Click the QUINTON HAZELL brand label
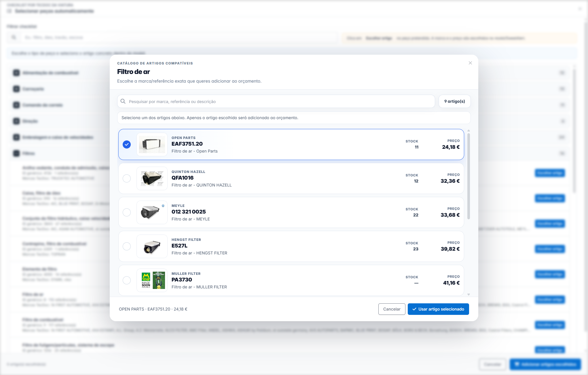This screenshot has width=588, height=375. 188,172
